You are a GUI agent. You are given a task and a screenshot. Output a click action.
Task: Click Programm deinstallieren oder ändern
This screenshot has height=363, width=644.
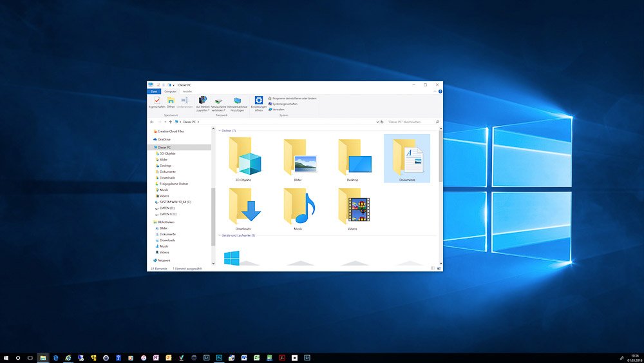click(x=294, y=98)
